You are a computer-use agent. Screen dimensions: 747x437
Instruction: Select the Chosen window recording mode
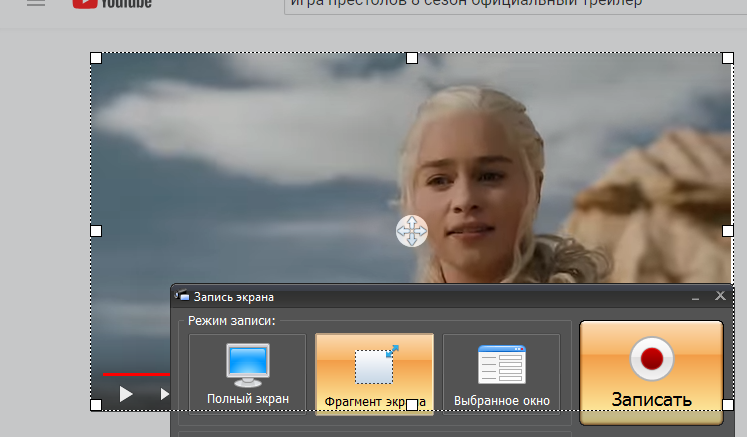point(502,375)
